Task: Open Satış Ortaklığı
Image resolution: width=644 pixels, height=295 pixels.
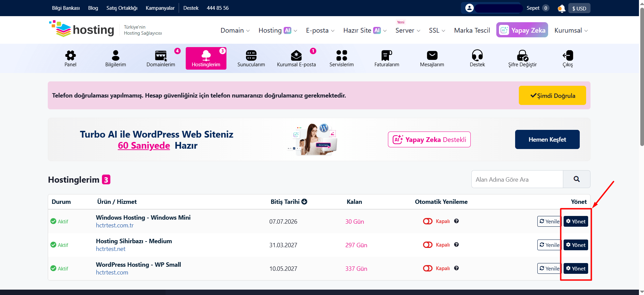Action: click(x=122, y=8)
